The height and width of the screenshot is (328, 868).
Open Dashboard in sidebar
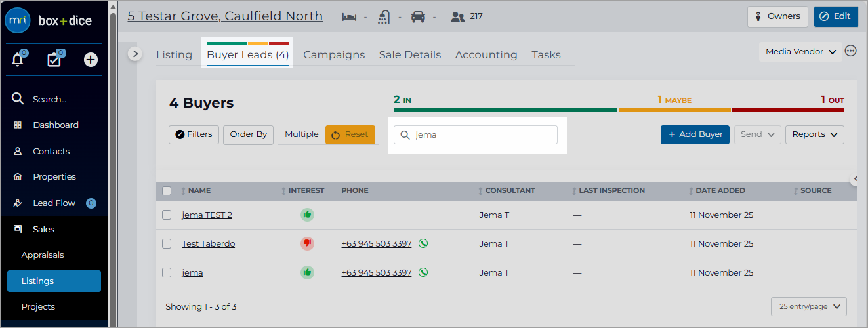[x=54, y=125]
